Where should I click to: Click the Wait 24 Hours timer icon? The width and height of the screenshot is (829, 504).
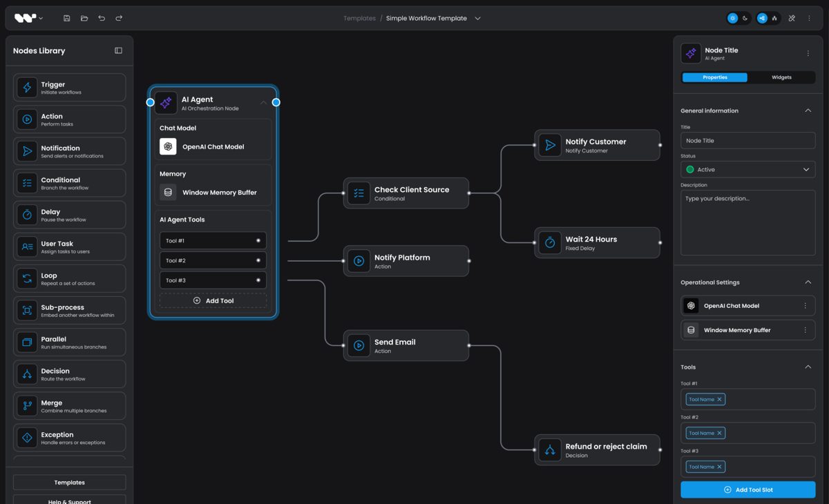(x=550, y=242)
